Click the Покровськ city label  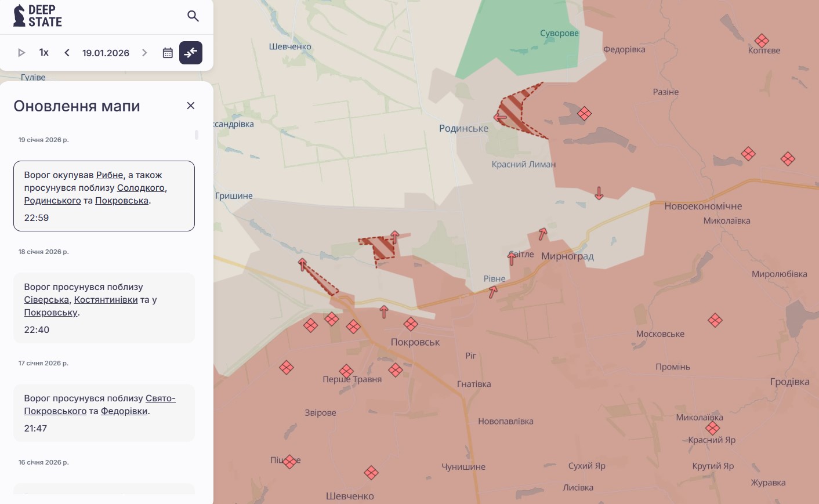[415, 342]
